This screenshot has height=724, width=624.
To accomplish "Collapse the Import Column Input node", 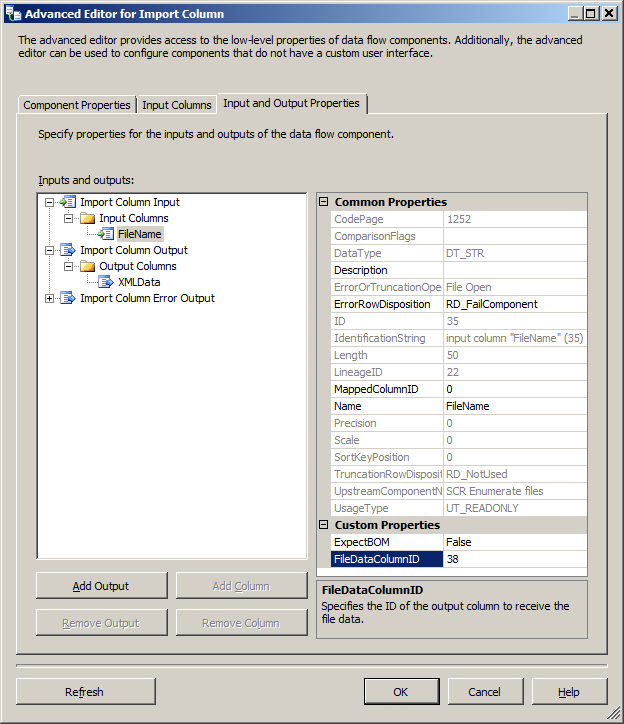I will pyautogui.click(x=49, y=202).
